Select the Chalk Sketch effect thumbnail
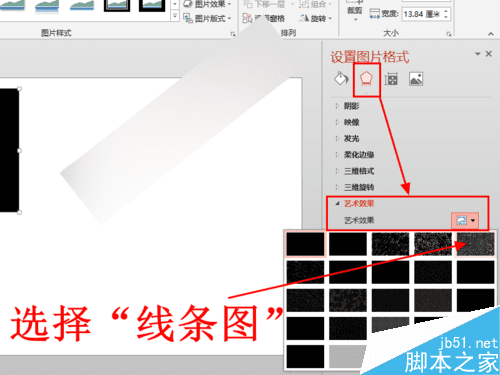 pyautogui.click(x=305, y=272)
